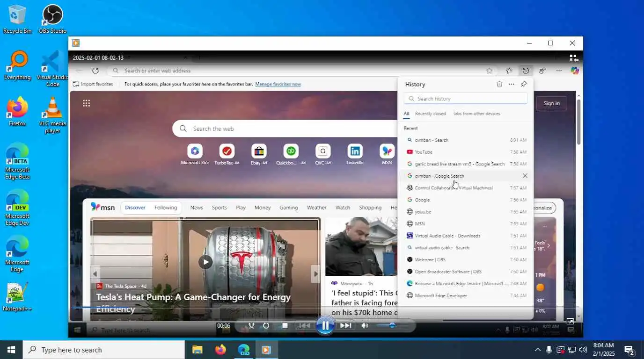
Task: Open the History panel more options dots
Action: point(512,84)
